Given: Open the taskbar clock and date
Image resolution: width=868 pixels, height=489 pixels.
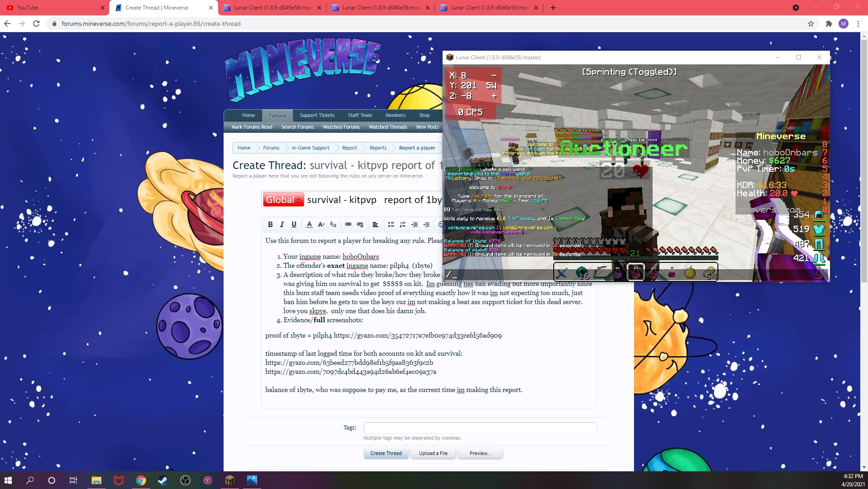Looking at the screenshot, I should [853, 480].
